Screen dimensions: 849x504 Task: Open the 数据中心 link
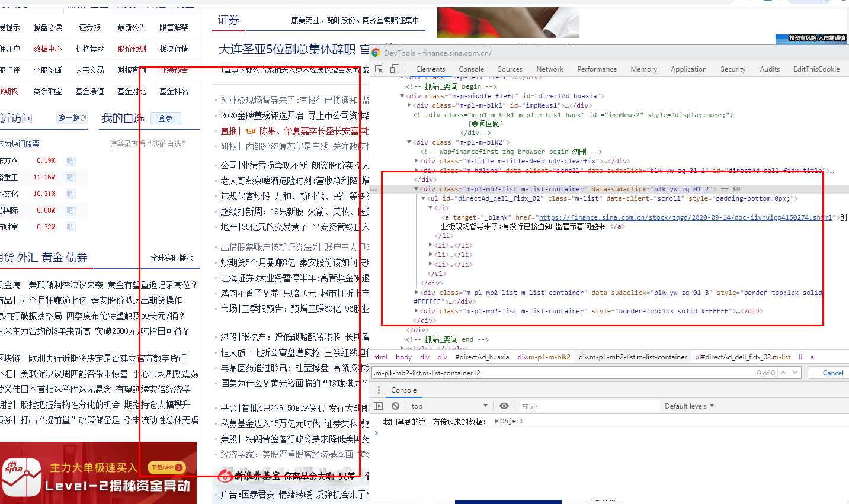point(47,49)
